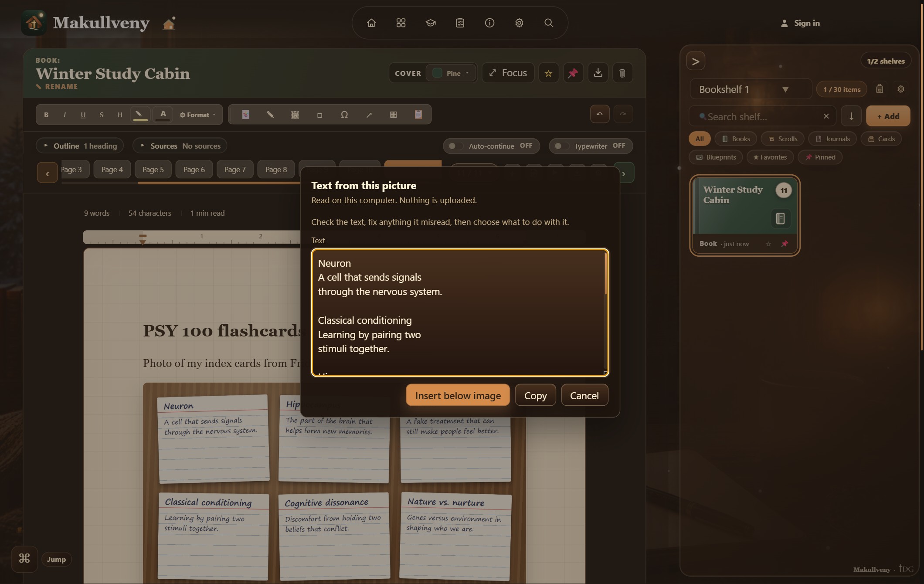Toggle bold formatting in the toolbar
The width and height of the screenshot is (924, 584).
[46, 115]
